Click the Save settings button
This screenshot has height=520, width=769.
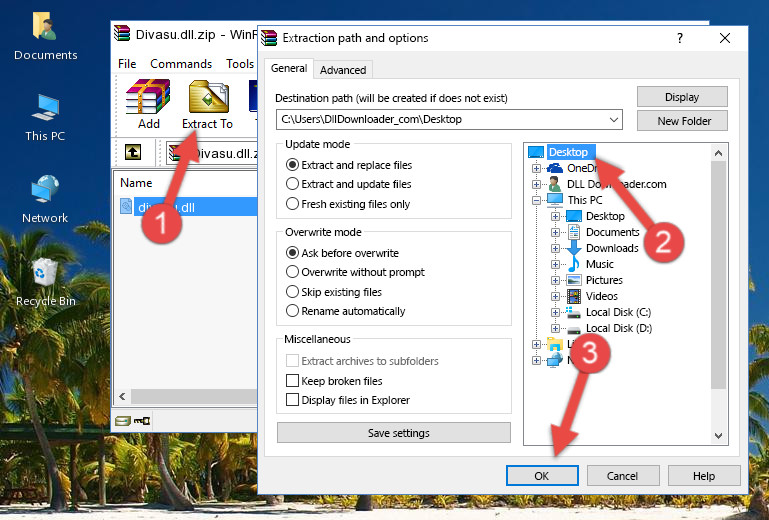click(x=394, y=433)
